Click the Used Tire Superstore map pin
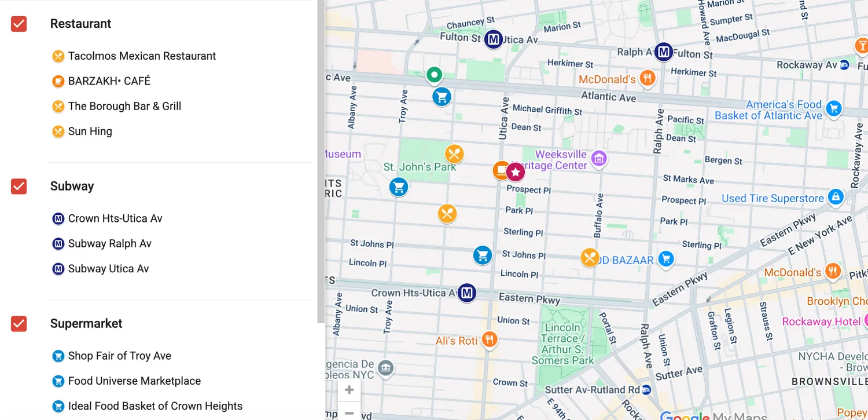This screenshot has height=420, width=868. coord(835,198)
